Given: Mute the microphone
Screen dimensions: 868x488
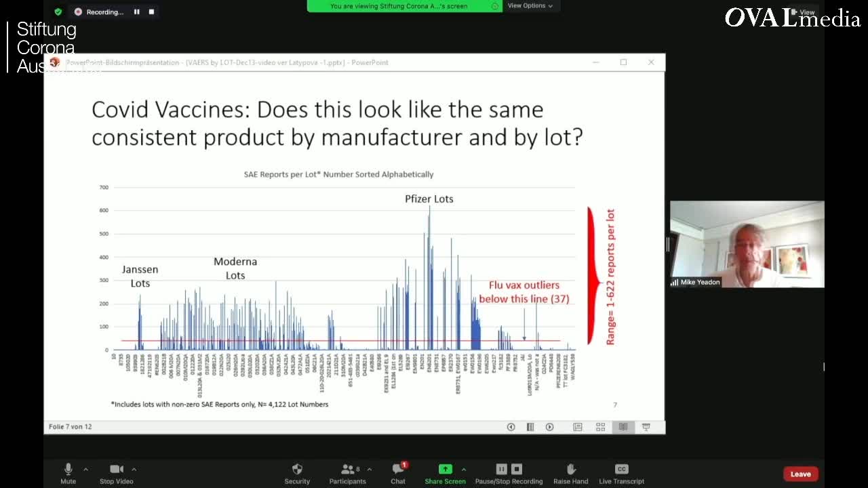Looking at the screenshot, I should coord(68,473).
